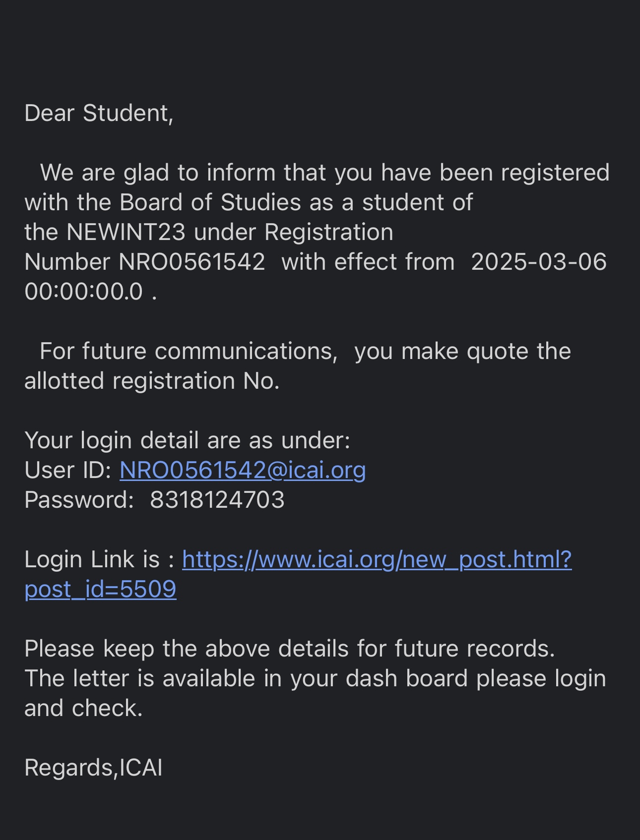
Task: Click the "For future communications," text
Action: point(189,351)
